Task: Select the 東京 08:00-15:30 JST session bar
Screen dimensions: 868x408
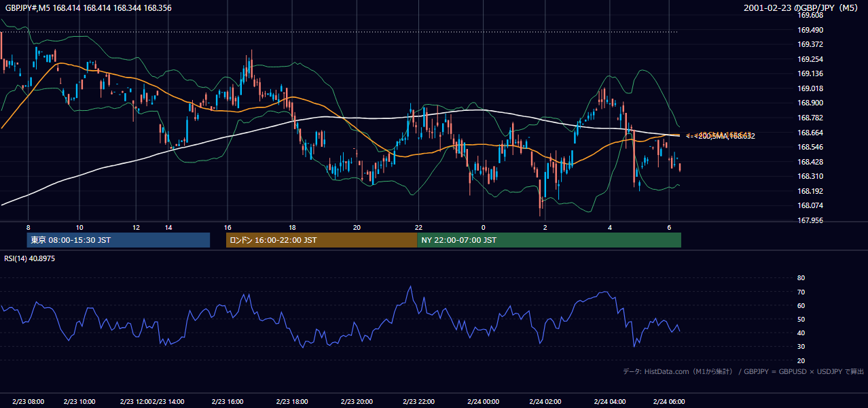Action: click(118, 240)
